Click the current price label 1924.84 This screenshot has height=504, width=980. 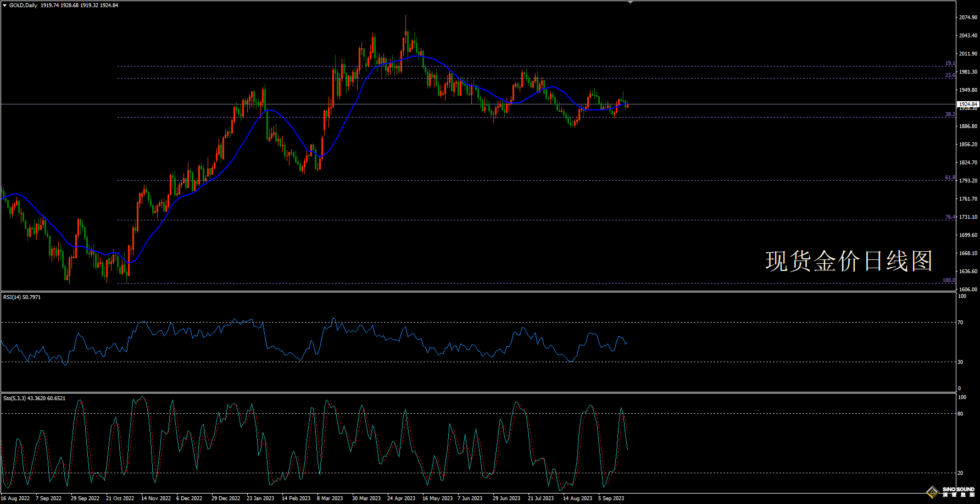pos(967,104)
